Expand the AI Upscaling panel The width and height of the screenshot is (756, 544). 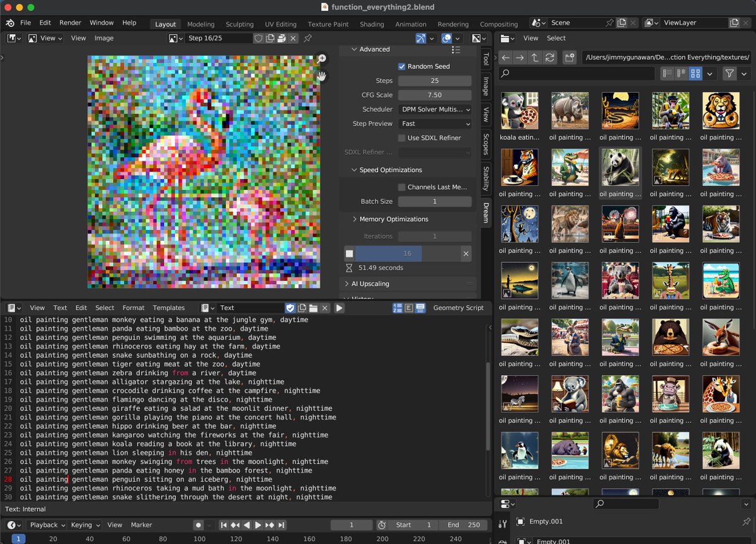pyautogui.click(x=346, y=284)
